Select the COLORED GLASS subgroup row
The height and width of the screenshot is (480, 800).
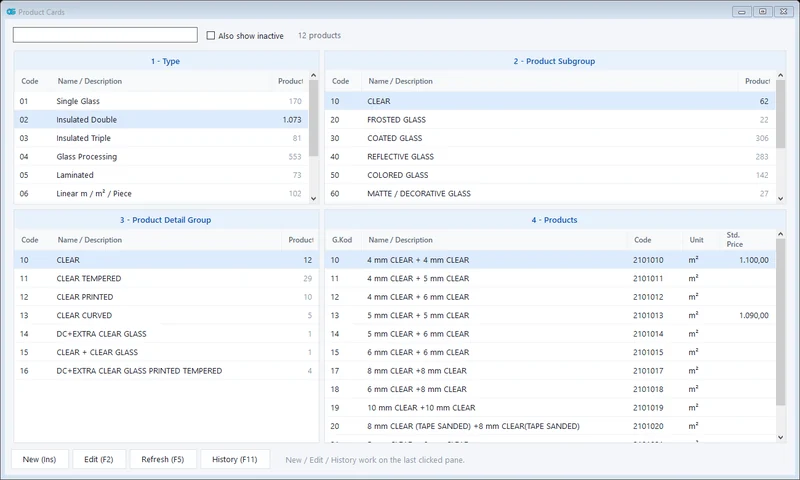tap(550, 175)
